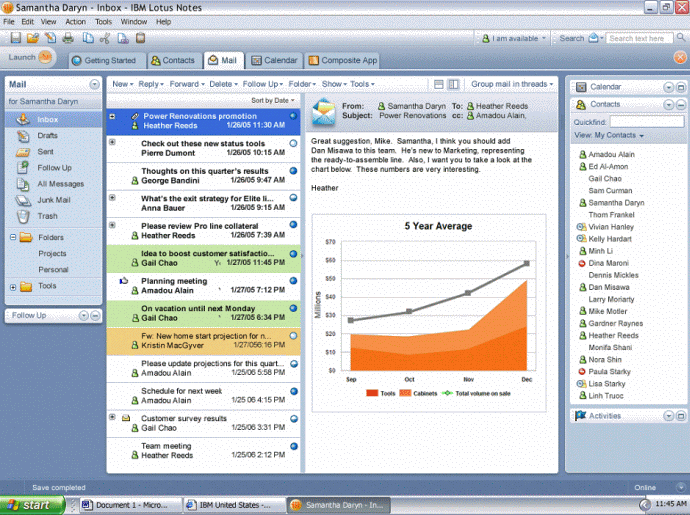Screen dimensions: 690x515
Task: Click the Quickfind input field
Action: click(x=647, y=121)
